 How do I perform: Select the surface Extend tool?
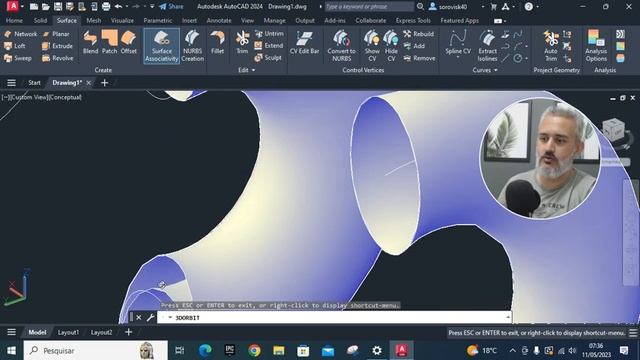[x=269, y=46]
